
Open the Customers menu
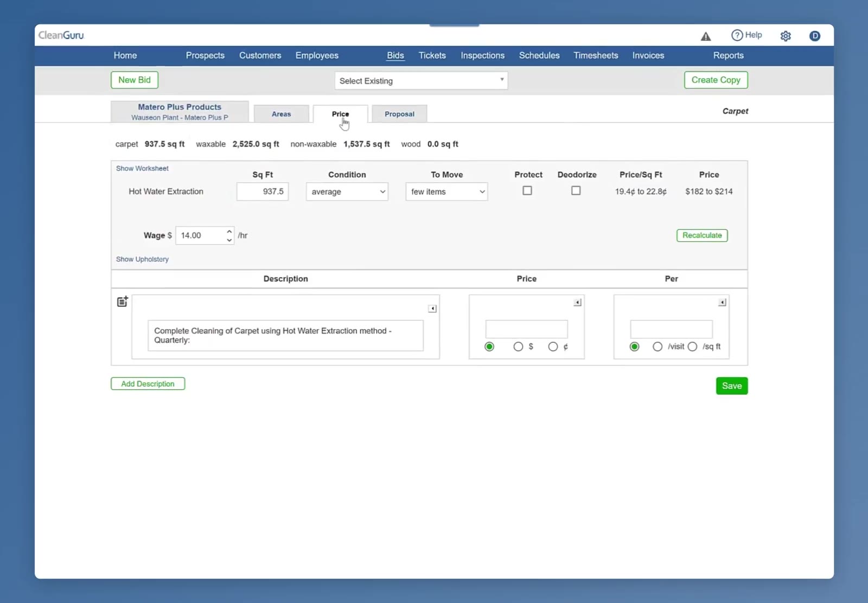tap(260, 55)
